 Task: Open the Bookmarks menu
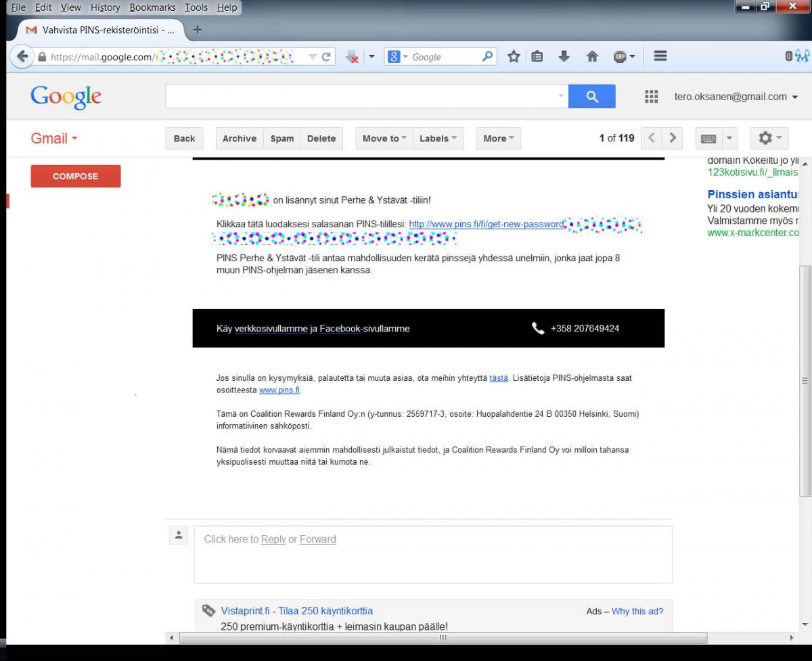[152, 7]
